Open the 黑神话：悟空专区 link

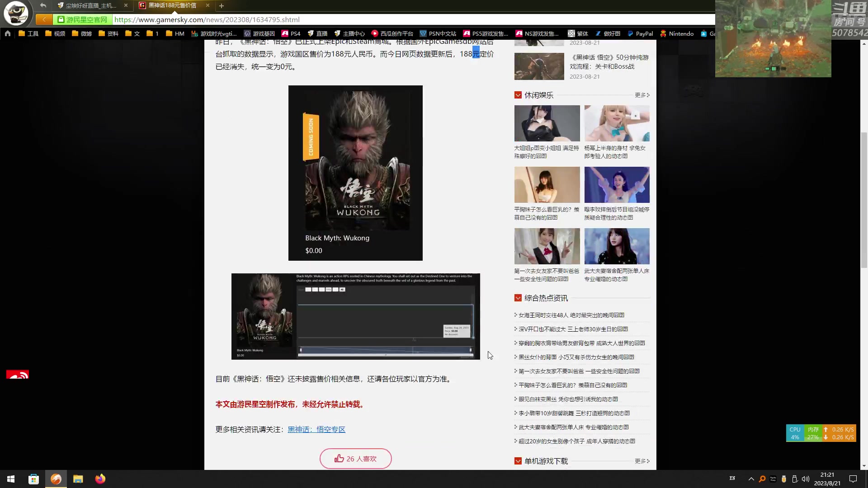click(316, 429)
